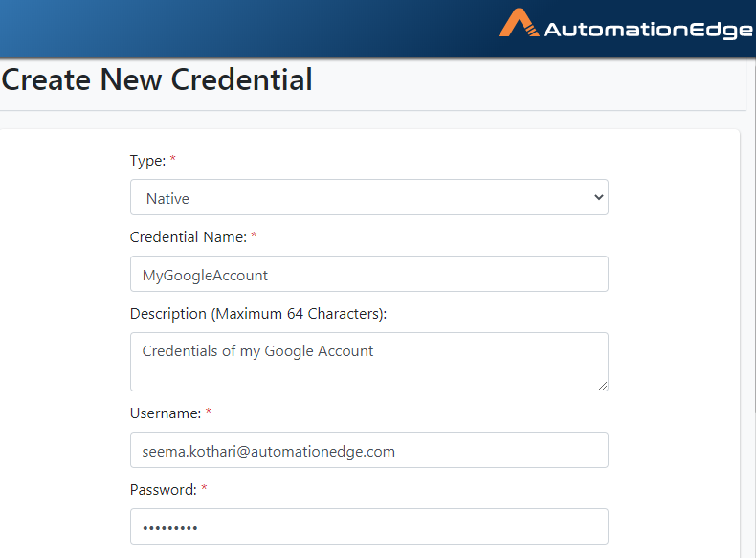Click the masked Password field
The width and height of the screenshot is (756, 558).
(x=369, y=526)
